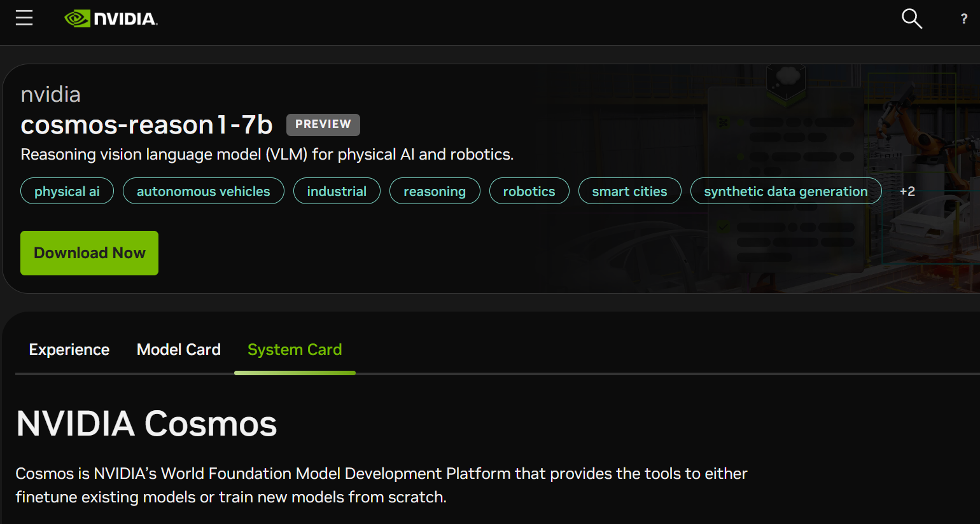Click the 'reasoning' tag chip
Viewport: 980px width, 524px height.
pyautogui.click(x=434, y=191)
